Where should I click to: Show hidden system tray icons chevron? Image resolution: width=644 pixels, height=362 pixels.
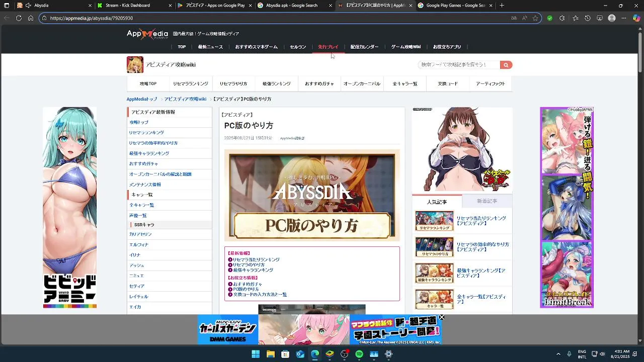(x=558, y=354)
